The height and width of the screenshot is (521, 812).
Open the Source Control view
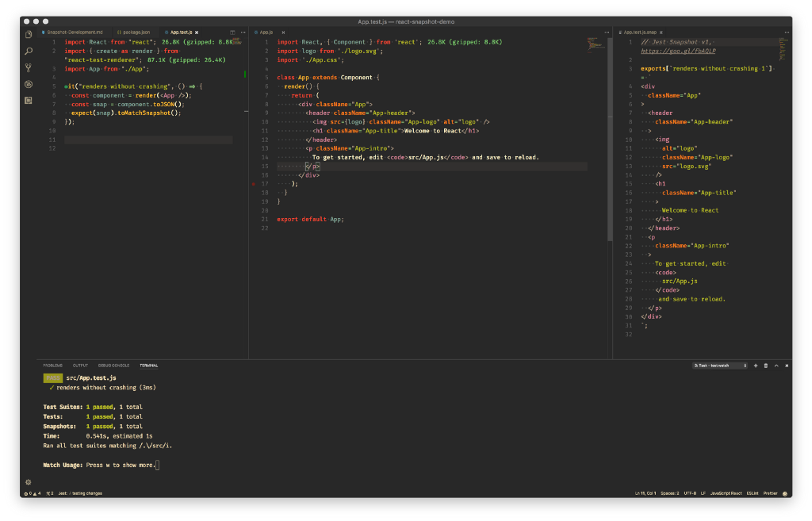click(x=29, y=67)
